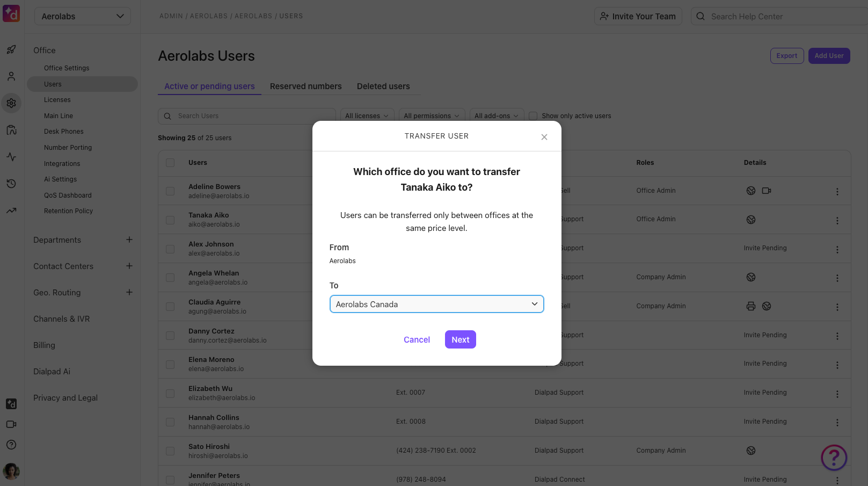Open Billing in sidebar

tap(44, 345)
